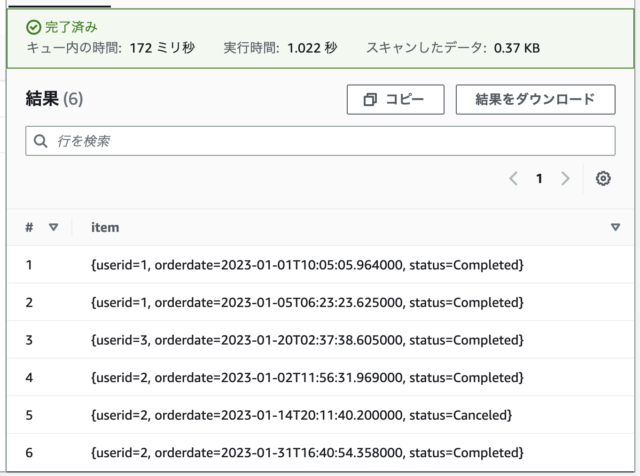Download results with 結果をダウンロード button
Screen dimensions: 640x476
tap(535, 100)
